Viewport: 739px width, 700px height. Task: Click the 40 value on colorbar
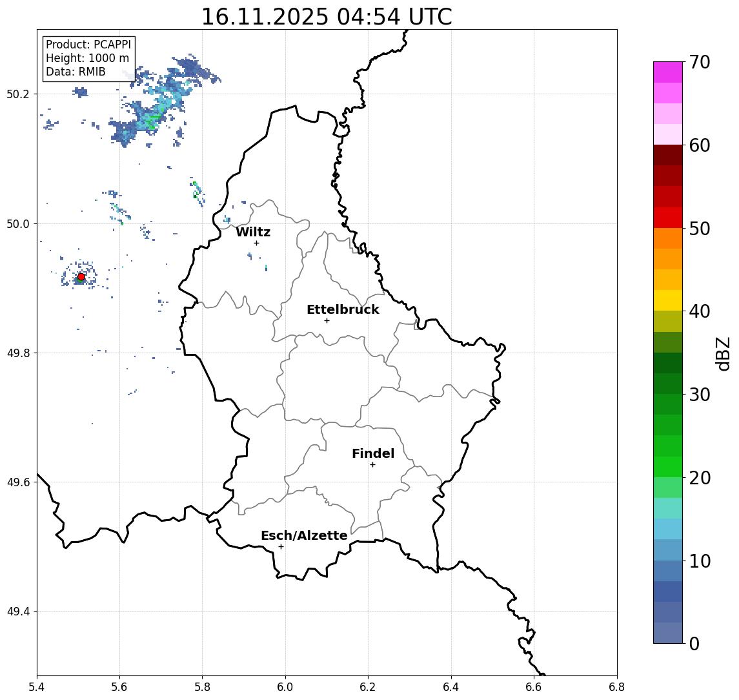(x=699, y=311)
